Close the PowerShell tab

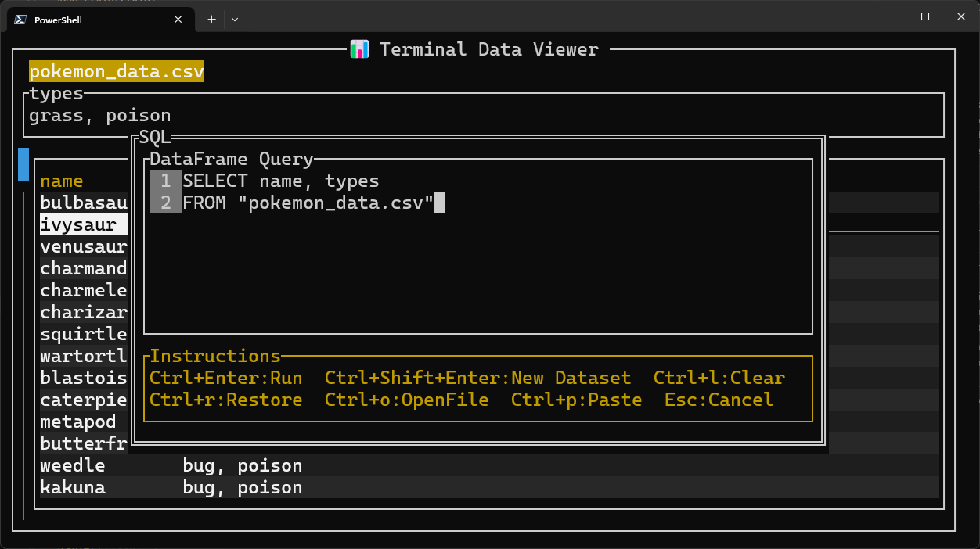pyautogui.click(x=178, y=20)
